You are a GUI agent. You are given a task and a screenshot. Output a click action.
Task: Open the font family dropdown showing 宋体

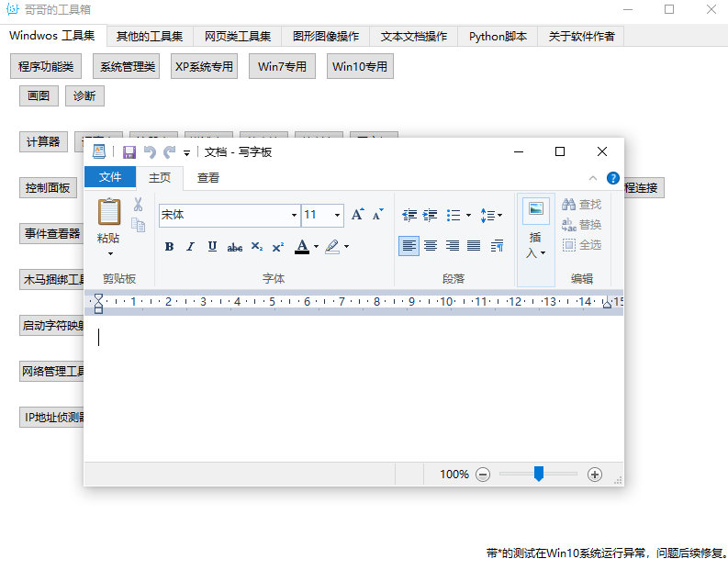point(294,215)
